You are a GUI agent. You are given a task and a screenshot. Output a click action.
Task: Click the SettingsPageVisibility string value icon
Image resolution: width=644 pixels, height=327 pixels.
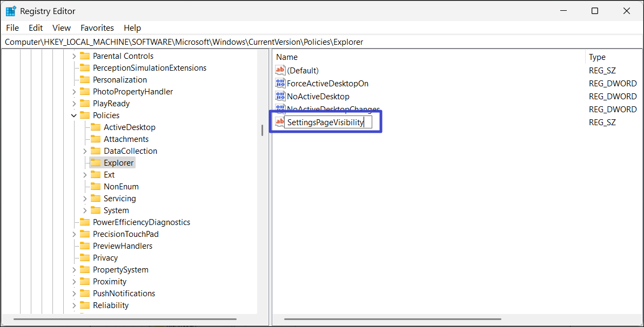pos(280,122)
